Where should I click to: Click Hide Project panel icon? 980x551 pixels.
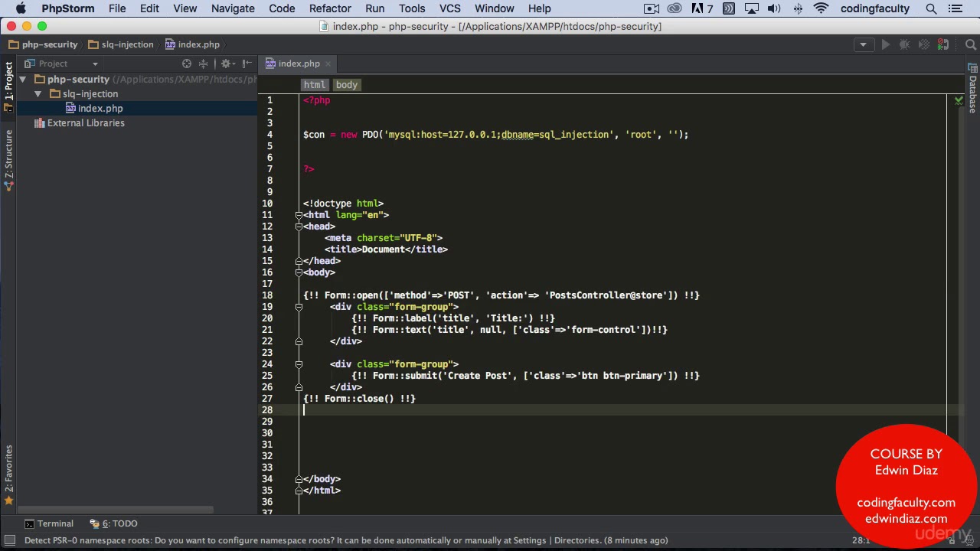(247, 64)
